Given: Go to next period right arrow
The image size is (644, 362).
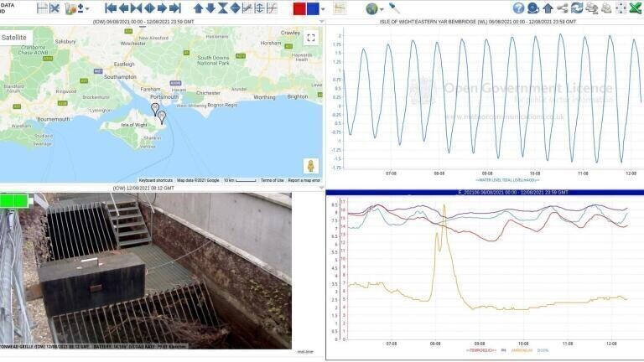Looking at the screenshot, I should pyautogui.click(x=162, y=8).
